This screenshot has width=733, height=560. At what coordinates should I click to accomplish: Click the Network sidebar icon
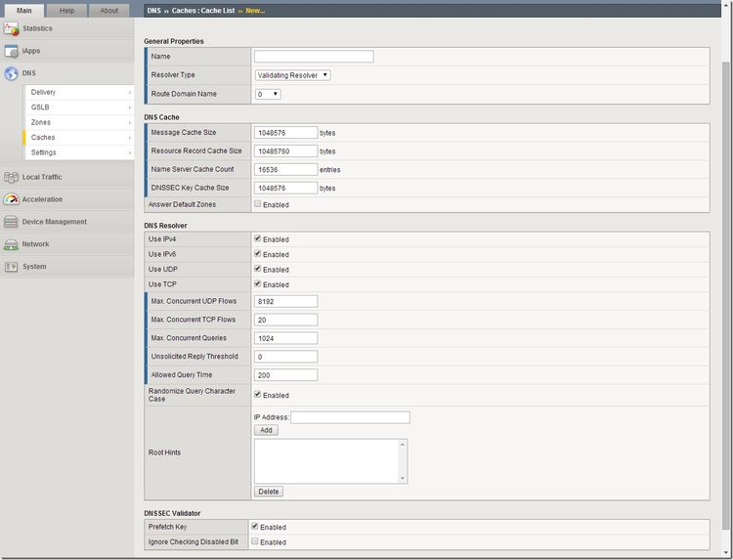[x=12, y=244]
